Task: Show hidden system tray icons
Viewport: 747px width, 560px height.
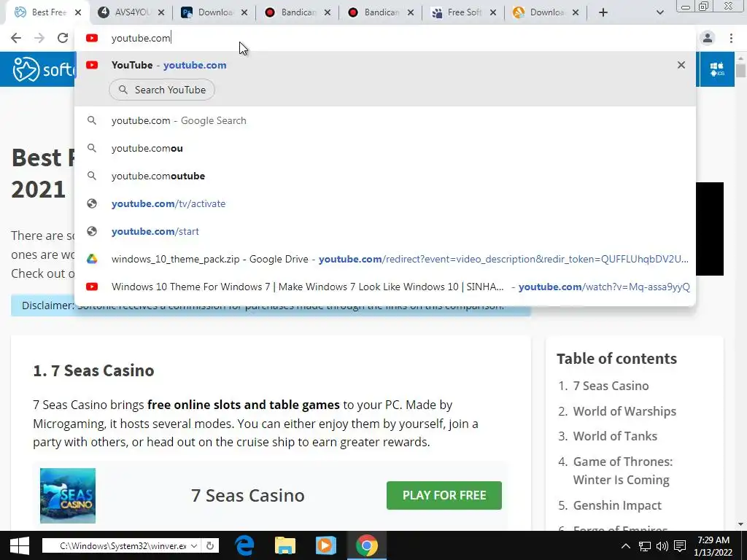Action: (625, 546)
